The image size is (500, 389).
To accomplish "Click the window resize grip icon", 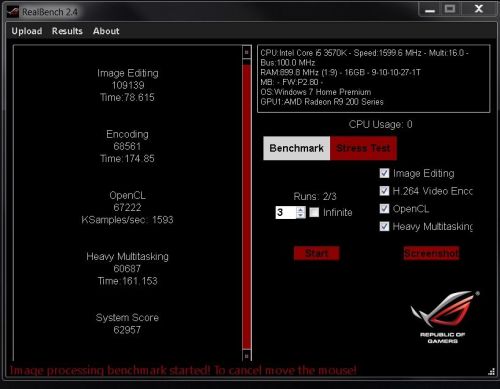I will pos(491,372).
